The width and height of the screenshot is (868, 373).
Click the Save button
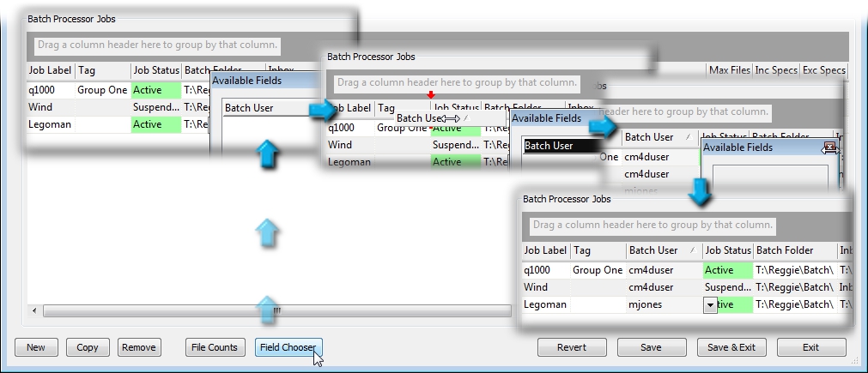[651, 347]
